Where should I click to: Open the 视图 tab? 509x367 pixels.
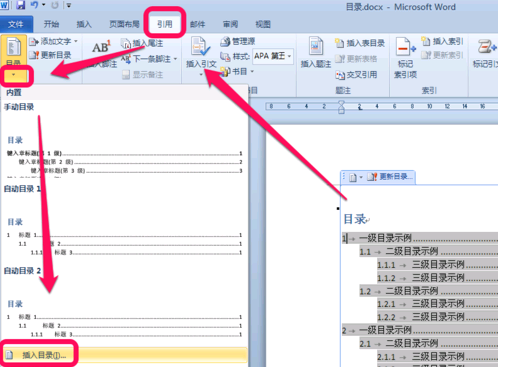click(x=263, y=24)
